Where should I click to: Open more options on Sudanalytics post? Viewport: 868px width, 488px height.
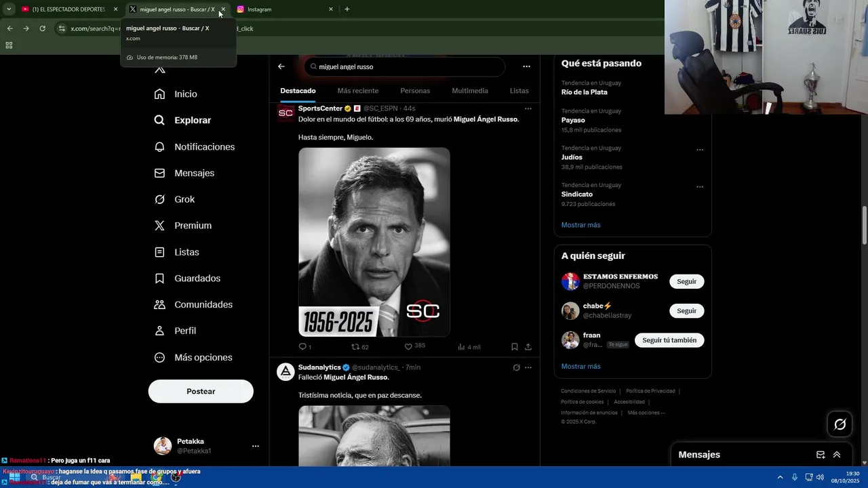coord(528,367)
